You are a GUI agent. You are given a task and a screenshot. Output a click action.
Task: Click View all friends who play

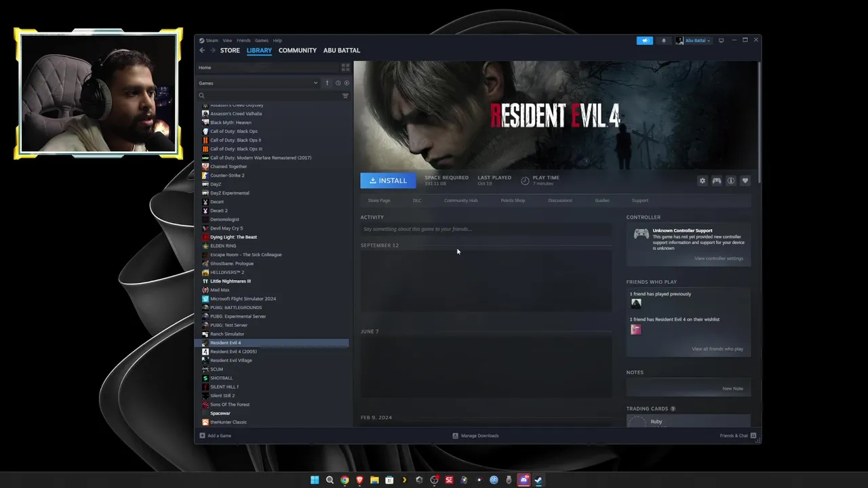pos(717,349)
